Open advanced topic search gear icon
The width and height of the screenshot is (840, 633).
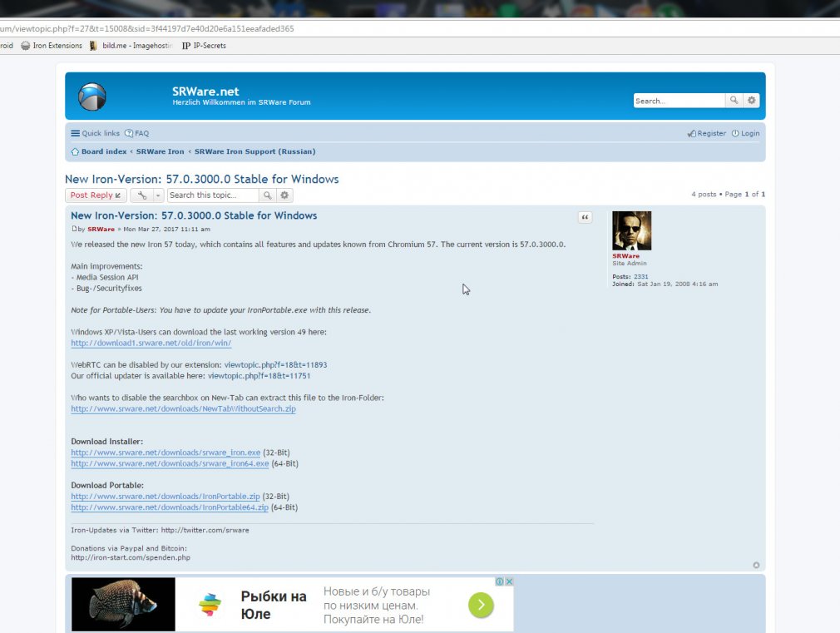coord(284,195)
